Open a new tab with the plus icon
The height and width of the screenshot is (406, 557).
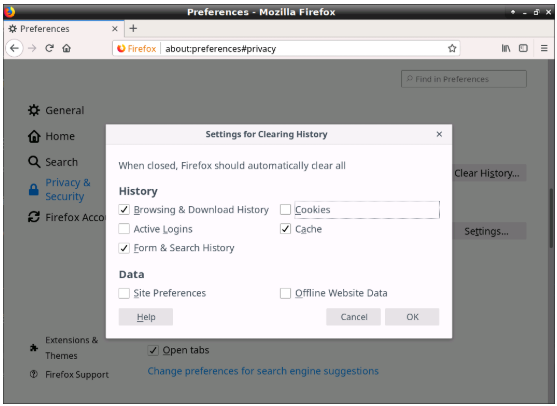coord(133,28)
